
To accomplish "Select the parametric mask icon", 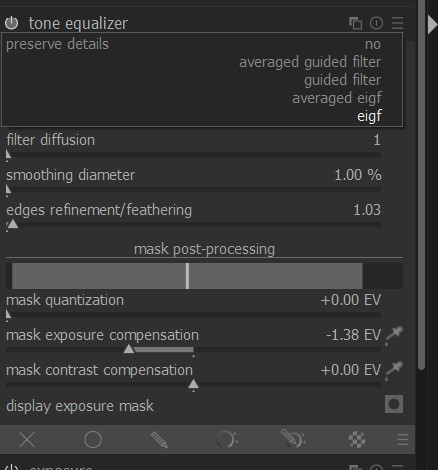I will (227, 440).
